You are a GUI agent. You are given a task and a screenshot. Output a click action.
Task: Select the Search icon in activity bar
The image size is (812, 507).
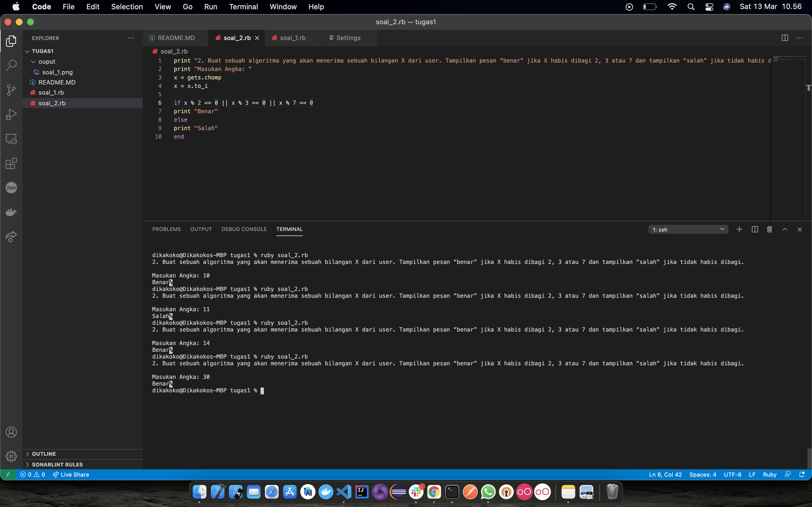coord(12,65)
